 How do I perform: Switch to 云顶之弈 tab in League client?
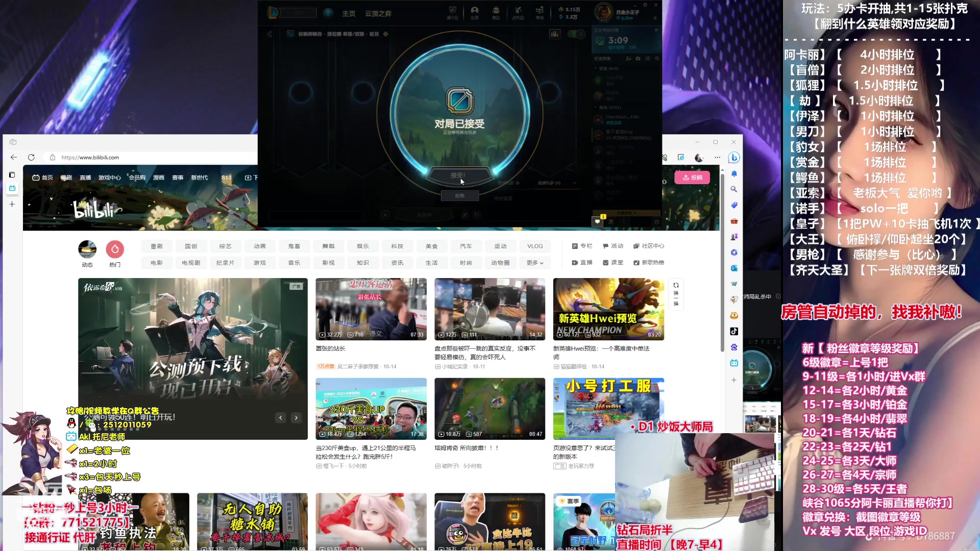[378, 13]
